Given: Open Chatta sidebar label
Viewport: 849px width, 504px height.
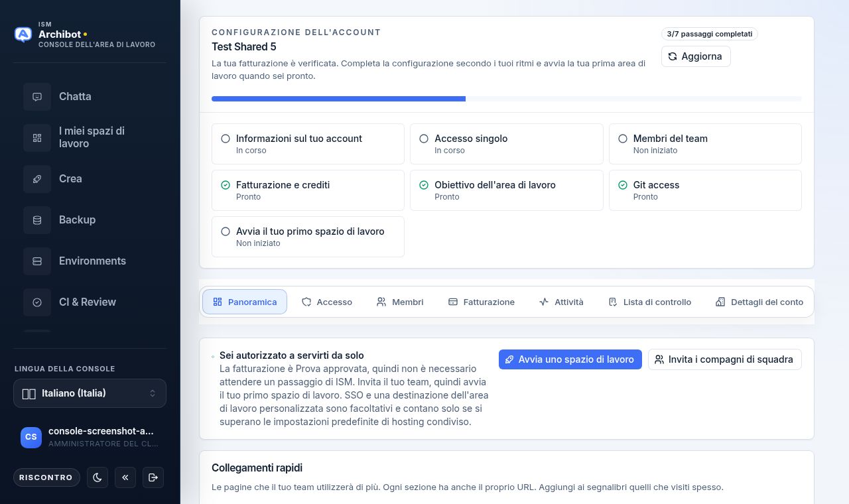Looking at the screenshot, I should coord(75,97).
